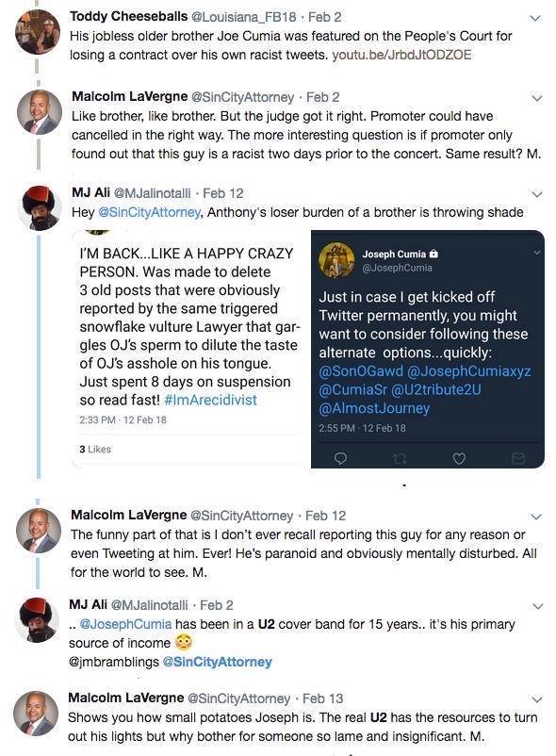Click @U2tribute2U handle mention

pos(436,389)
